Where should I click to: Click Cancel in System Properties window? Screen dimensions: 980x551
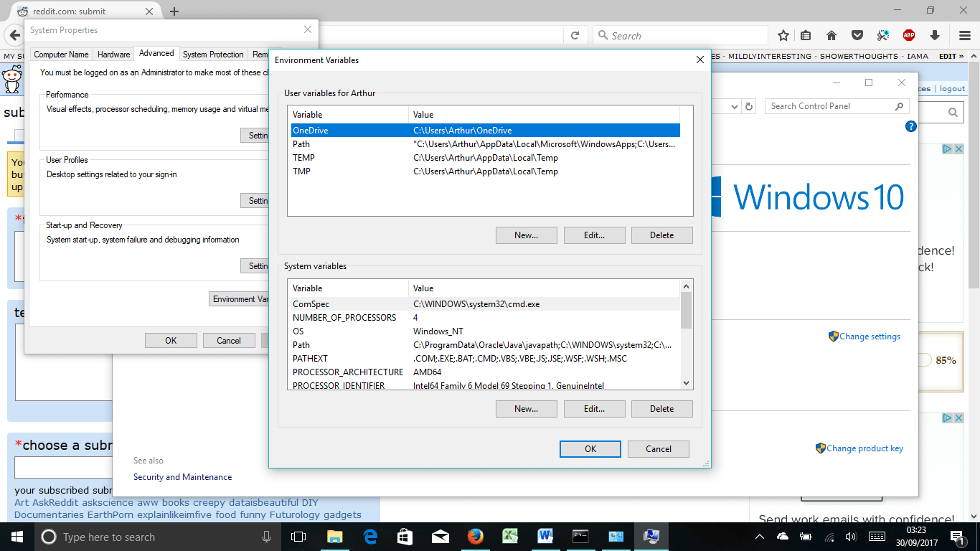coord(229,341)
